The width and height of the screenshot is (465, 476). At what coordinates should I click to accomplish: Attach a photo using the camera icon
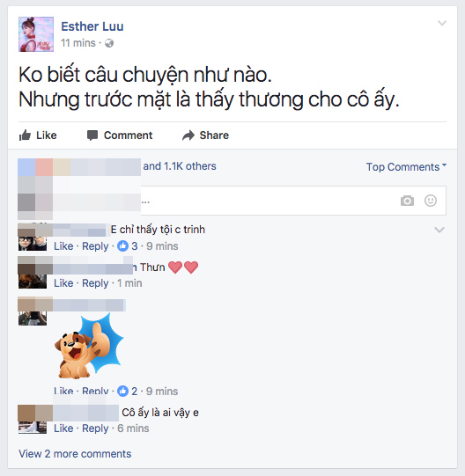[x=407, y=201]
